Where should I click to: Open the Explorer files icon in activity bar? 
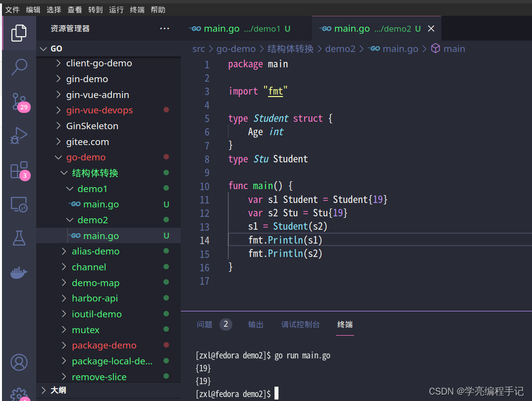[19, 33]
